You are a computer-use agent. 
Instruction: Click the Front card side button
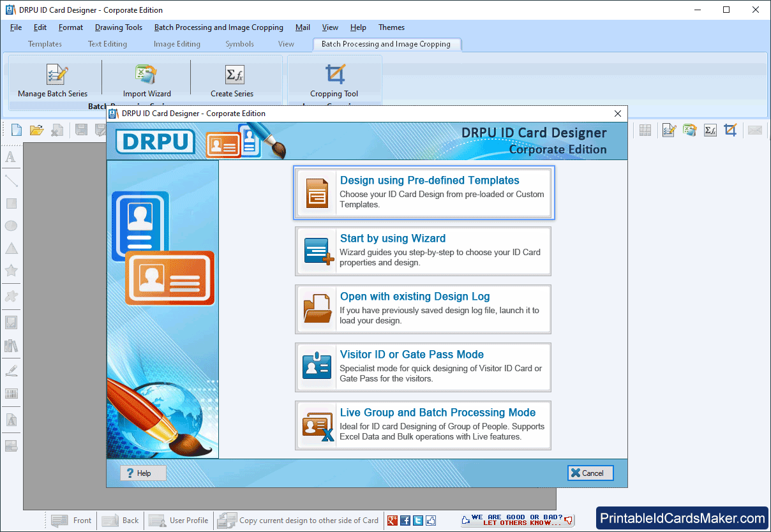coord(71,521)
